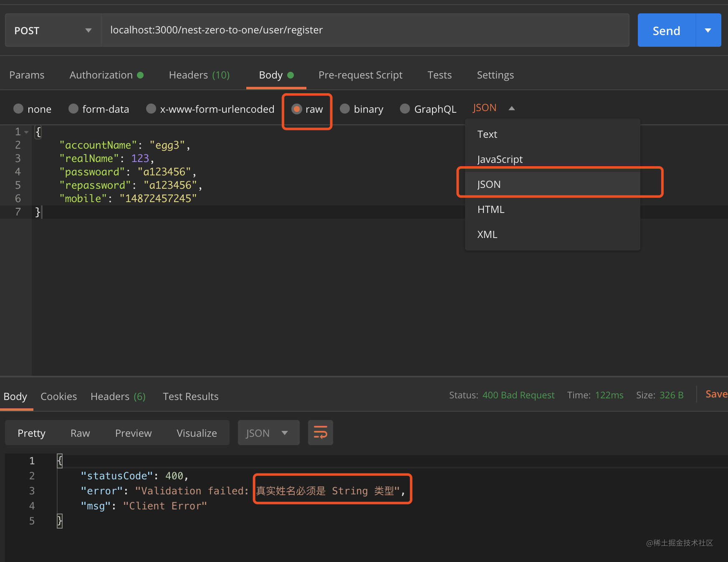Choose JSON from the format list
Image resolution: width=728 pixels, height=562 pixels.
click(x=552, y=184)
